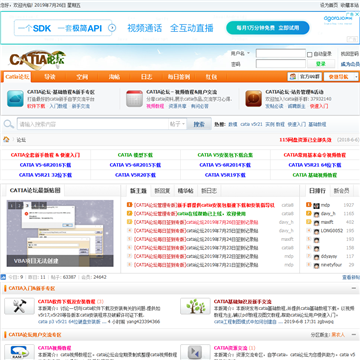This screenshot has height=360, width=360.
Task: Click the blue cloud icon for 基础教程&新手专区
Action: [x=15, y=99]
